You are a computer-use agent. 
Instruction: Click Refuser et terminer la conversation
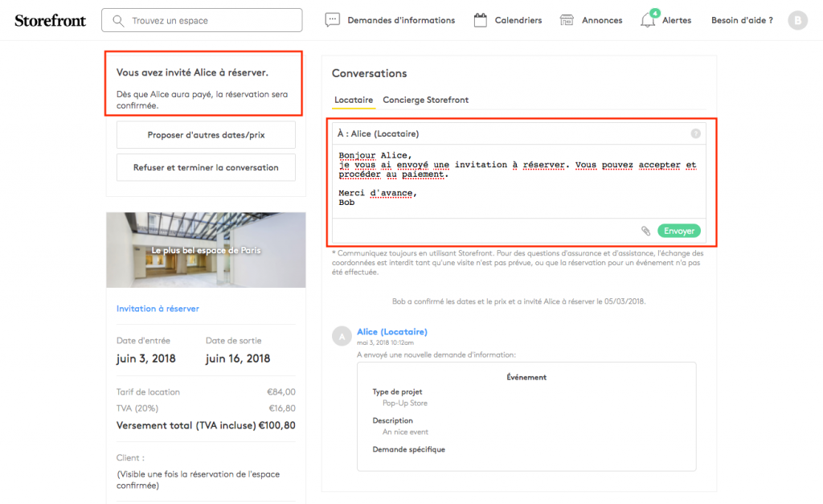(x=206, y=168)
